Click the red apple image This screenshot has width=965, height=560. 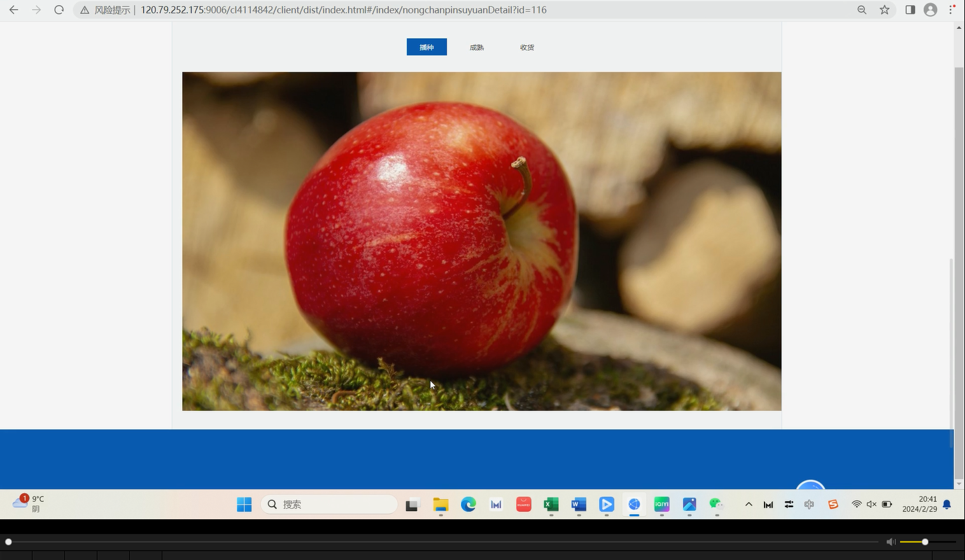pyautogui.click(x=482, y=241)
